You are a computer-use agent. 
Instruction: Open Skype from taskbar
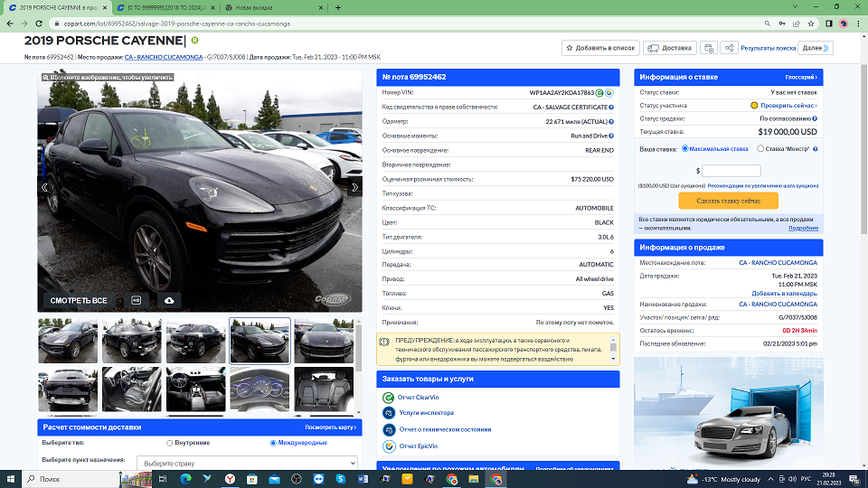(x=341, y=479)
